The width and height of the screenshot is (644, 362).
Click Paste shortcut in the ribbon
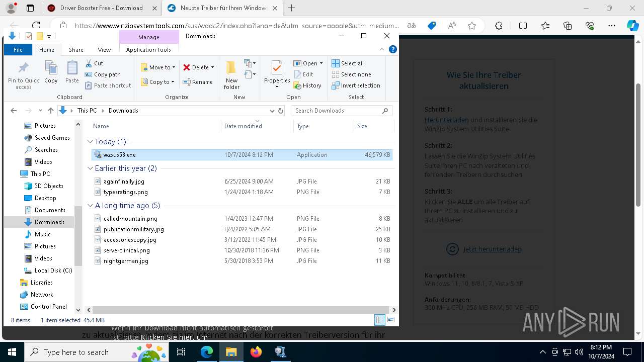click(108, 85)
